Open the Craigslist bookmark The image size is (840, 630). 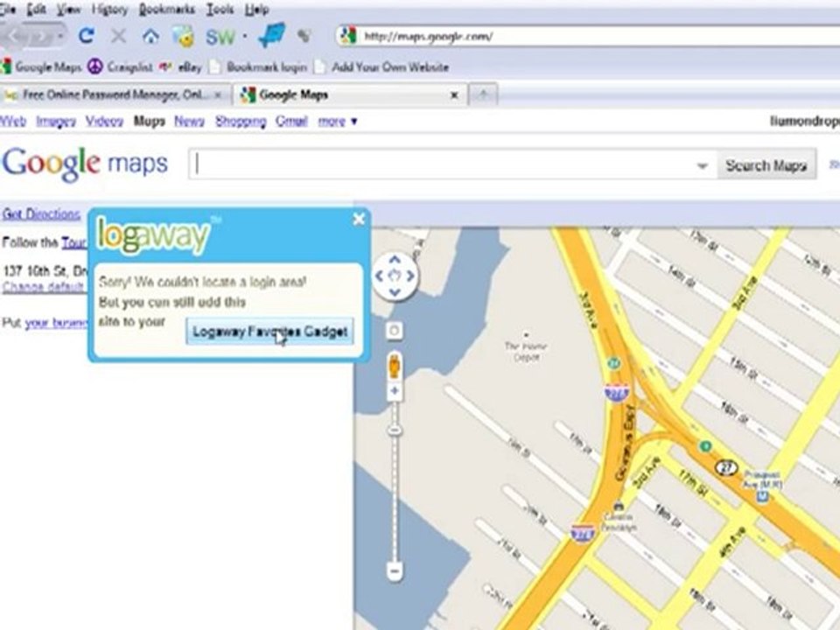click(x=121, y=67)
